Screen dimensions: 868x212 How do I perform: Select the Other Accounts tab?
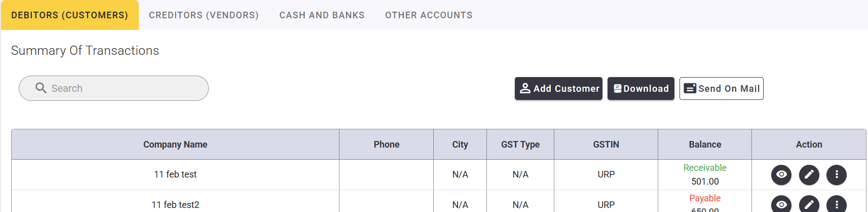click(x=429, y=15)
